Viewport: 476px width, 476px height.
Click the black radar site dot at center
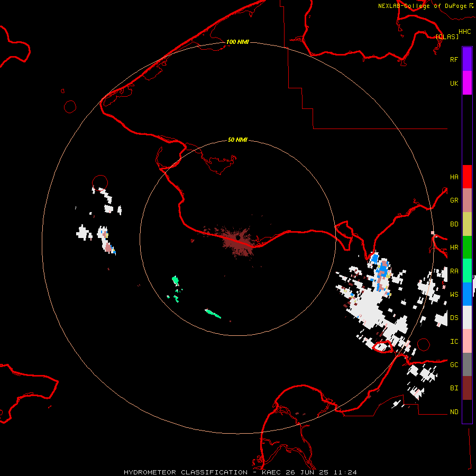[x=238, y=237]
